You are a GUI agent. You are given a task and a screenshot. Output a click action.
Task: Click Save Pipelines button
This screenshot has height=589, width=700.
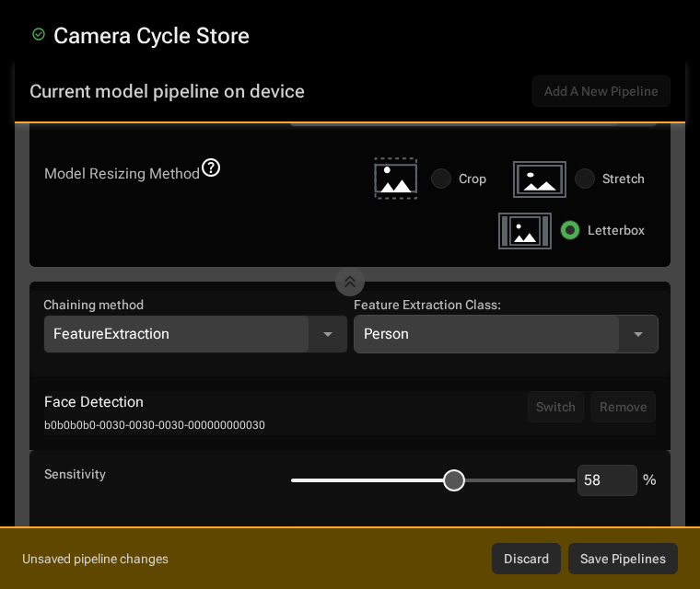point(623,559)
